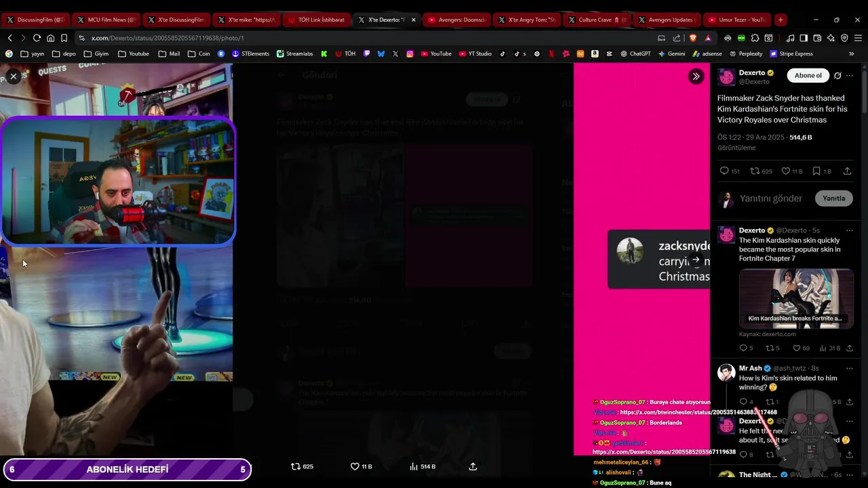View analytics of reply showing 31 B
The height and width of the screenshot is (488, 868).
(830, 348)
